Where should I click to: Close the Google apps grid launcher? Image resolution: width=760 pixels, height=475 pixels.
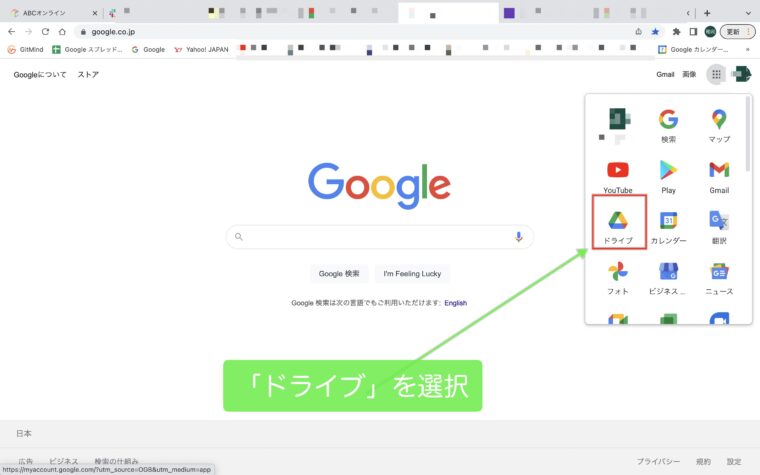[x=716, y=74]
